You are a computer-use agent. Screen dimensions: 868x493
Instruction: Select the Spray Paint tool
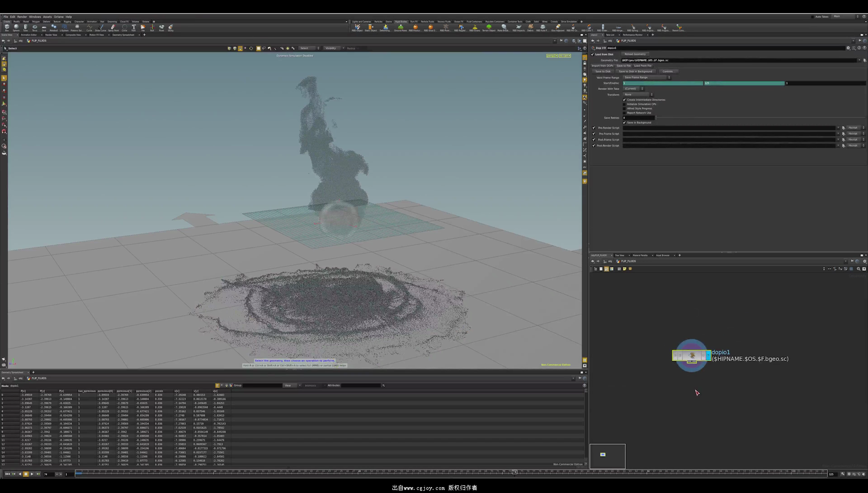point(113,28)
